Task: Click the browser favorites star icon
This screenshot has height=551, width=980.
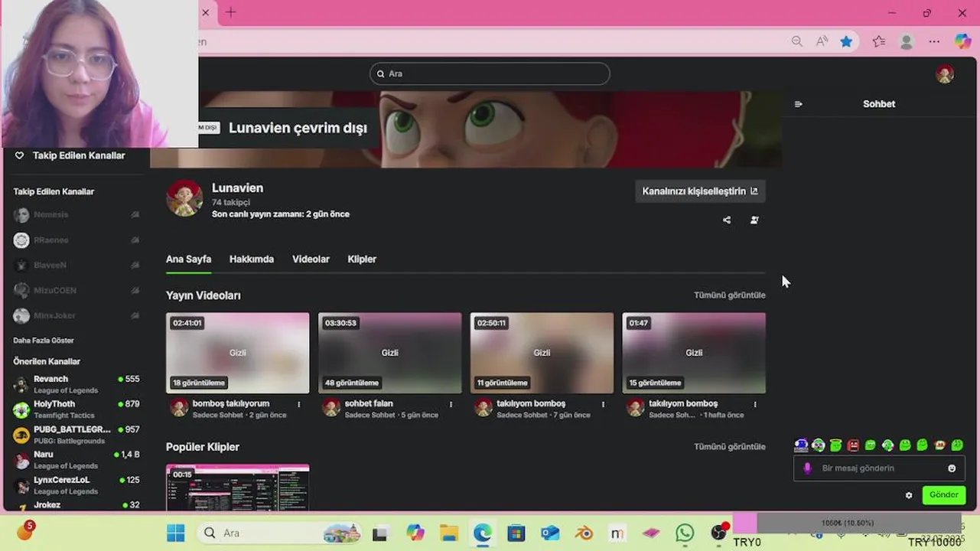Action: click(x=846, y=42)
